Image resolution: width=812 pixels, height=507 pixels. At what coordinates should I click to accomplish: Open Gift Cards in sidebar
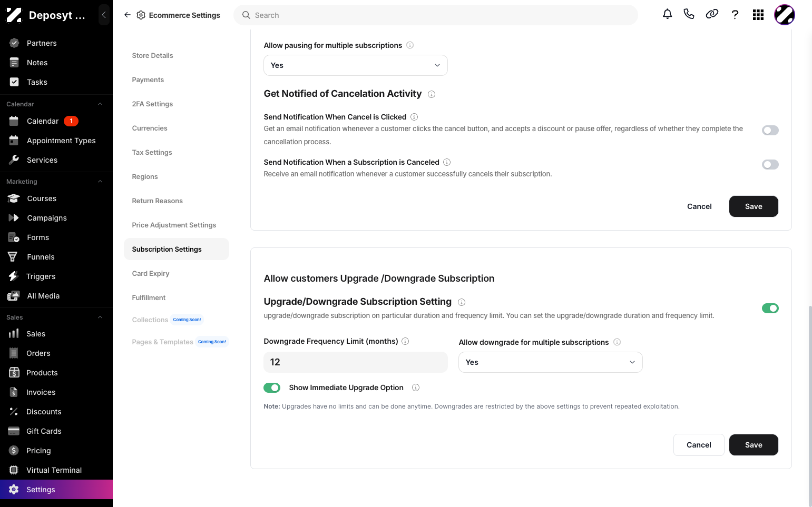click(44, 431)
